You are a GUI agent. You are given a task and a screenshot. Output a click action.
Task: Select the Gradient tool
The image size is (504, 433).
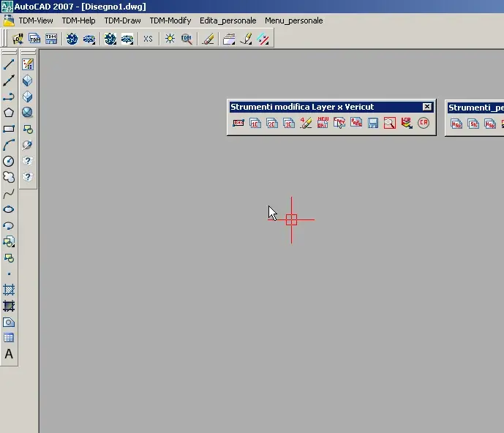(x=9, y=306)
